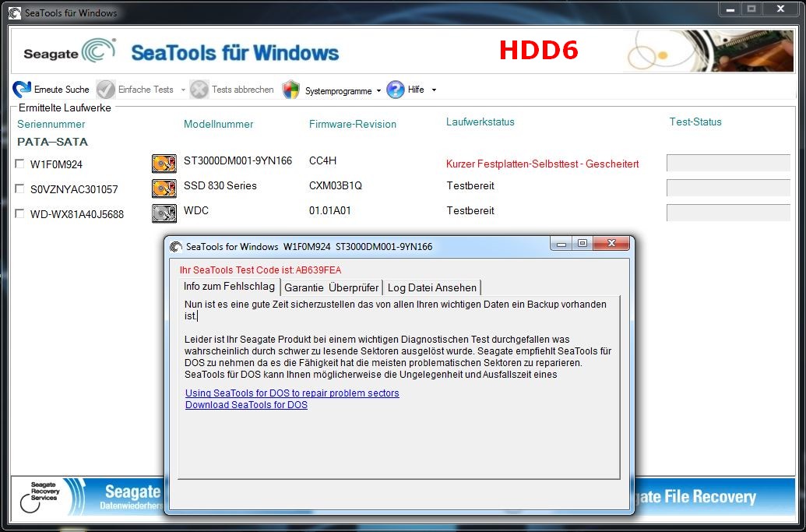Click model name WDC

(x=195, y=210)
